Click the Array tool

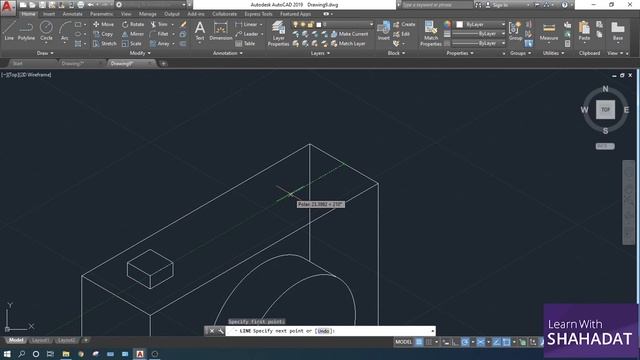[159, 43]
